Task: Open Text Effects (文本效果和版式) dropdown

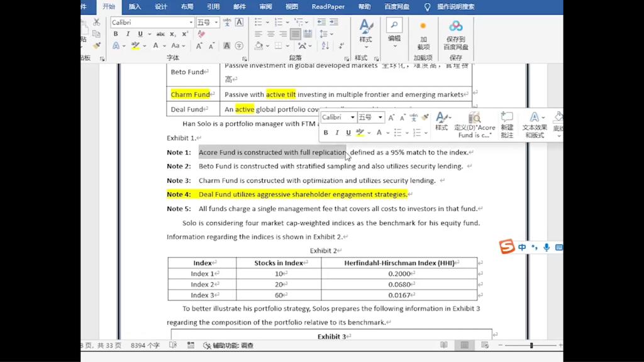Action: point(535,125)
